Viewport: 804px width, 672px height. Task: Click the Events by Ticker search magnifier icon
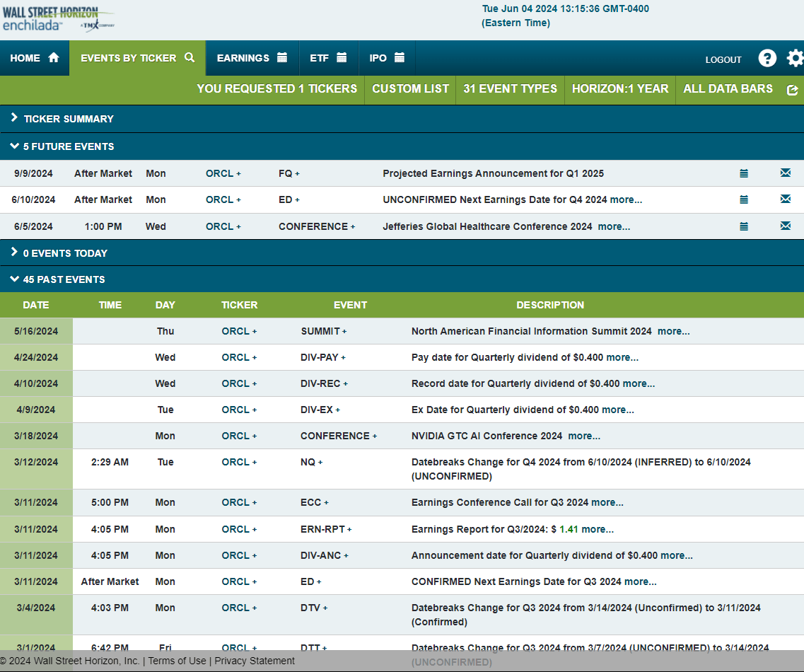click(190, 57)
